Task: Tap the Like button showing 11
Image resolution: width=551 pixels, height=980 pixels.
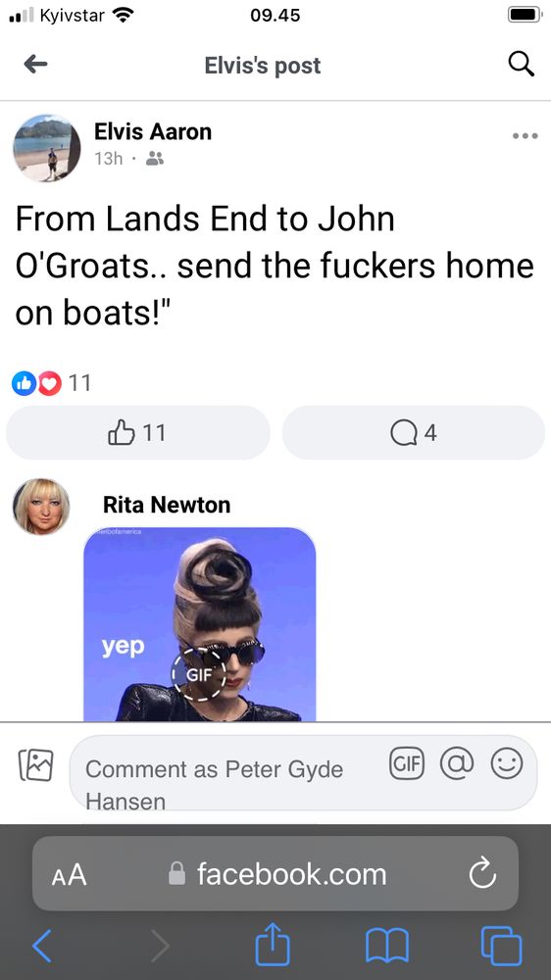Action: (x=137, y=432)
